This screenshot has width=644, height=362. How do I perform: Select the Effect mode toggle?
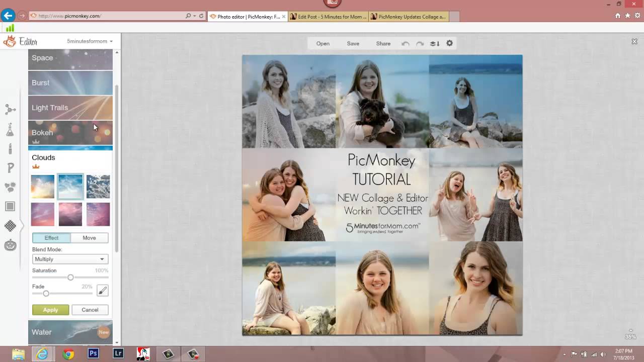(x=51, y=238)
